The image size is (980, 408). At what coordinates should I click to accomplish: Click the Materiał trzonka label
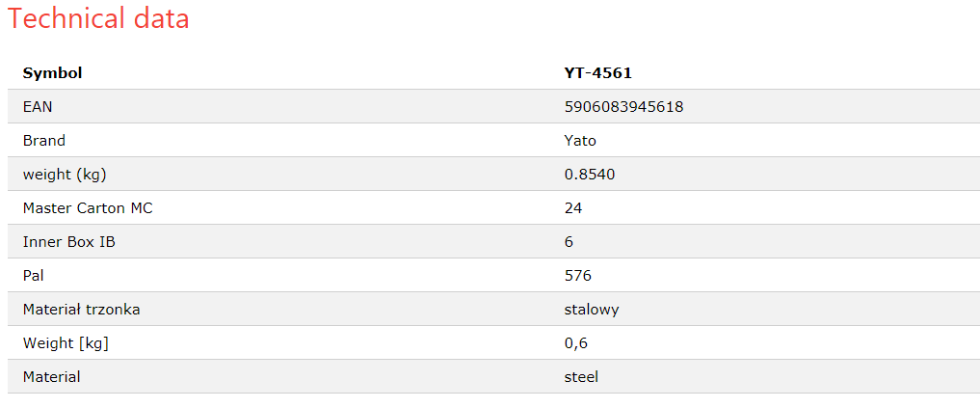pos(81,310)
